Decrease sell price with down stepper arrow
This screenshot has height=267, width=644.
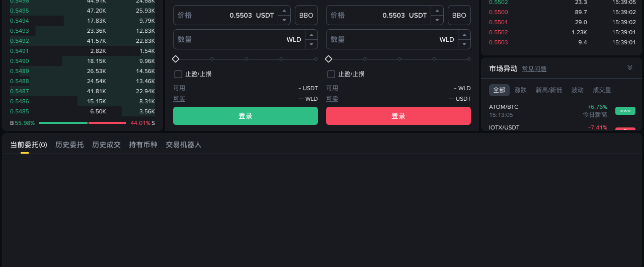pyautogui.click(x=437, y=20)
